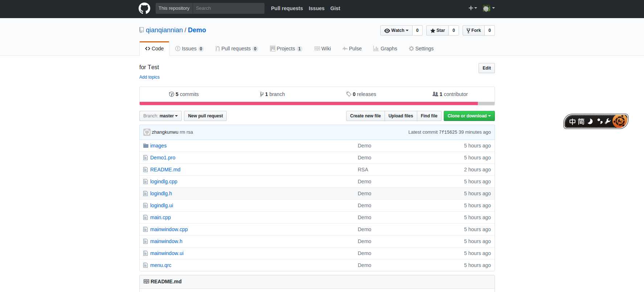View the 1 branch list
Image resolution: width=644 pixels, height=292 pixels.
(x=272, y=94)
